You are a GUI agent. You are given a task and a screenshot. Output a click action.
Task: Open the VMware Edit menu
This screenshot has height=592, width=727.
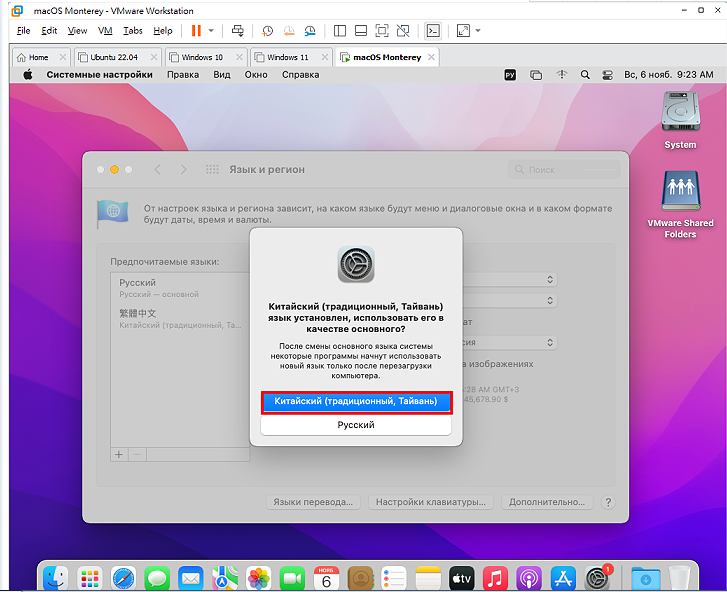pyautogui.click(x=49, y=31)
